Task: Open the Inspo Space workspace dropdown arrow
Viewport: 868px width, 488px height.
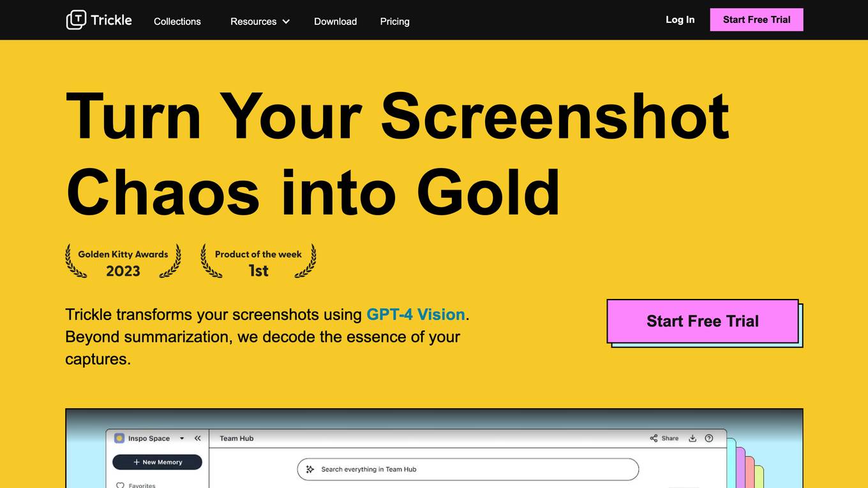Action: [182, 439]
